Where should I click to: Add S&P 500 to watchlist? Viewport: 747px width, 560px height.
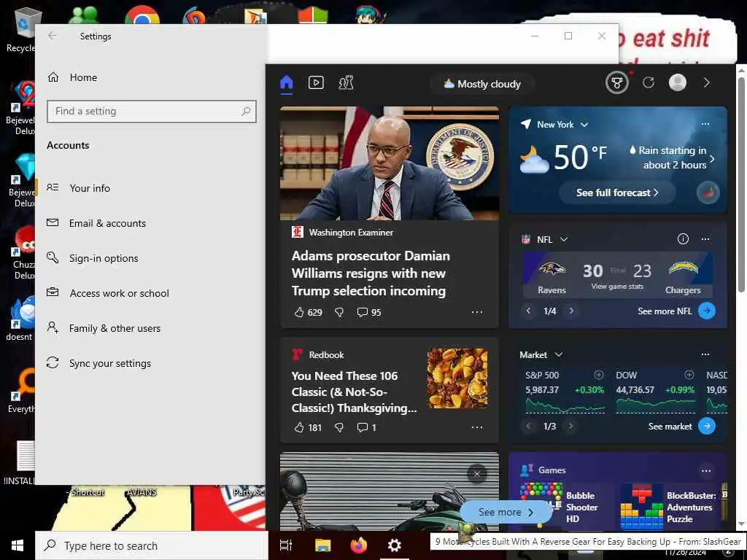tap(598, 375)
